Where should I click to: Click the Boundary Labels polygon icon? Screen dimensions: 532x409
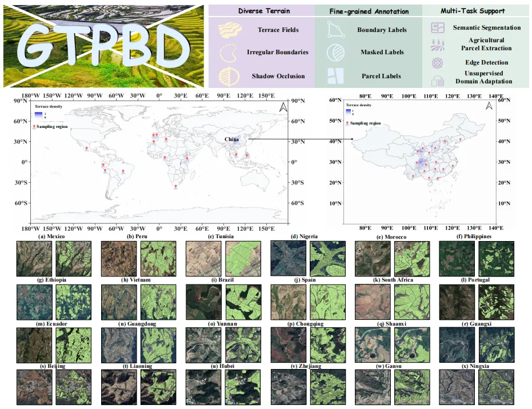coord(336,29)
